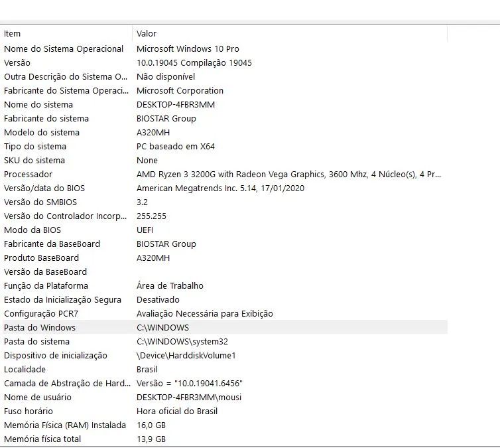Click A320MH in Modelo do sistema row

coord(153,133)
